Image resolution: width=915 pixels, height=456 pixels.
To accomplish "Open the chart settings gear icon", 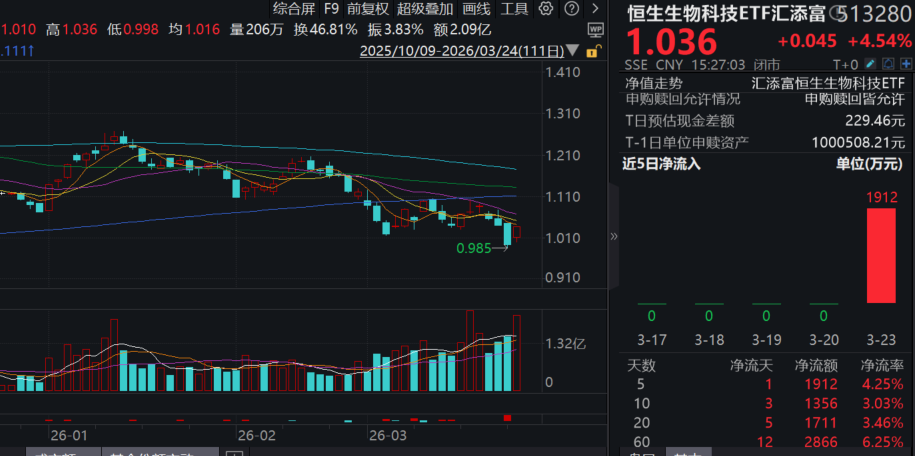I will (x=544, y=8).
